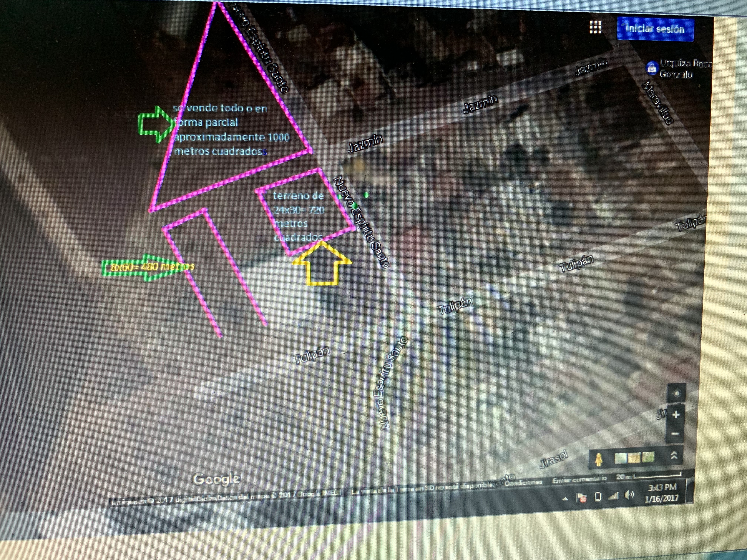Click the Google logo on map
Image resolution: width=747 pixels, height=560 pixels.
pos(216,479)
